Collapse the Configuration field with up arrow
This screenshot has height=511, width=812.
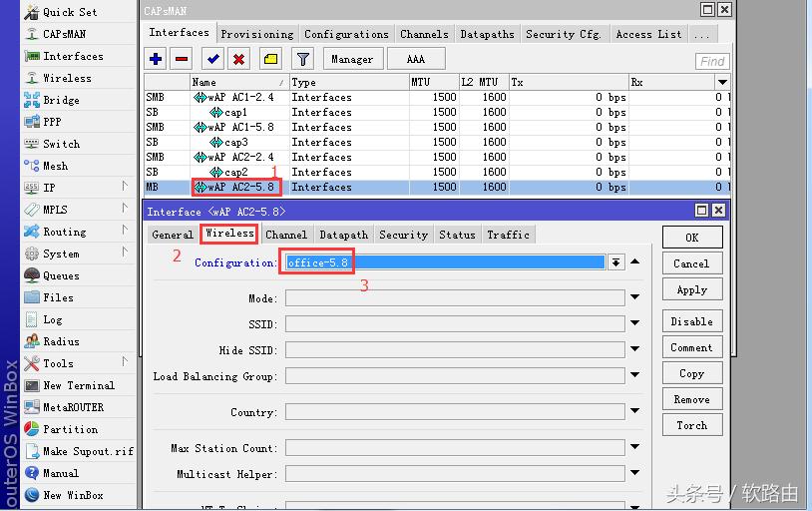click(635, 261)
